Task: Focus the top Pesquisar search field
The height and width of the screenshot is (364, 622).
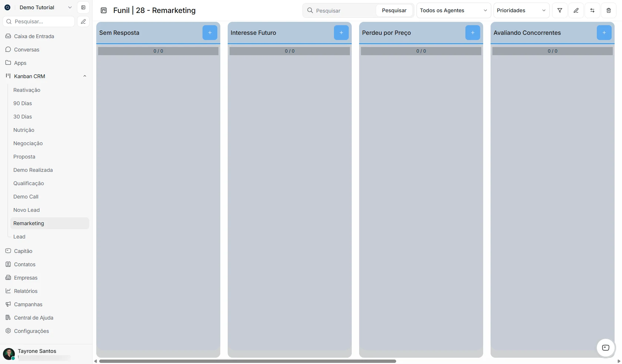Action: 344,10
